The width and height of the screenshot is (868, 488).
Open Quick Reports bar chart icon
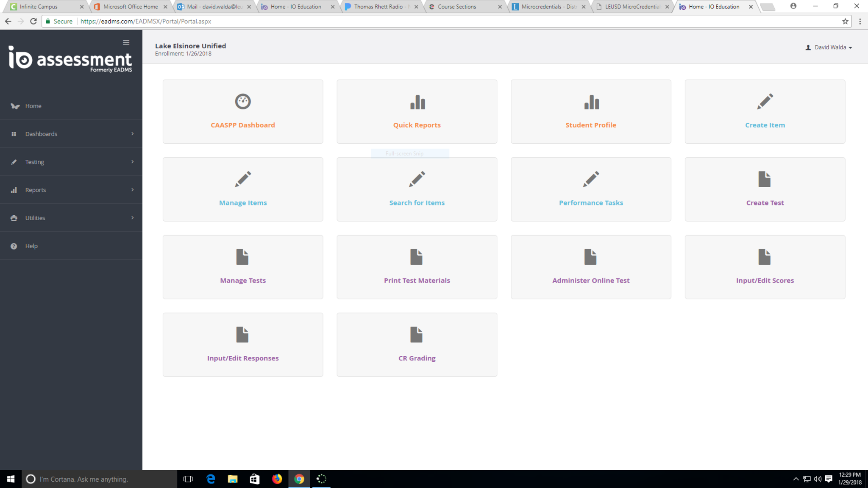coord(417,102)
